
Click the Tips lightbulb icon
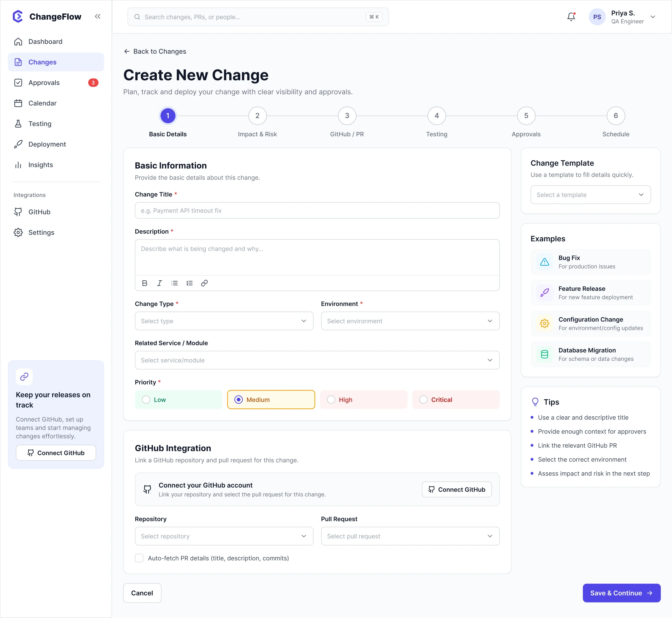[x=535, y=402]
